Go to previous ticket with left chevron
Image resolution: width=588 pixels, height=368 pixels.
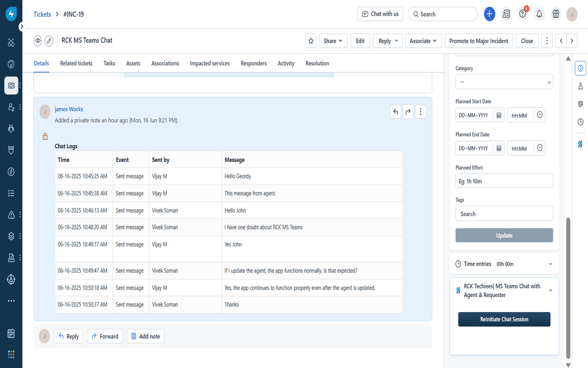(561, 41)
